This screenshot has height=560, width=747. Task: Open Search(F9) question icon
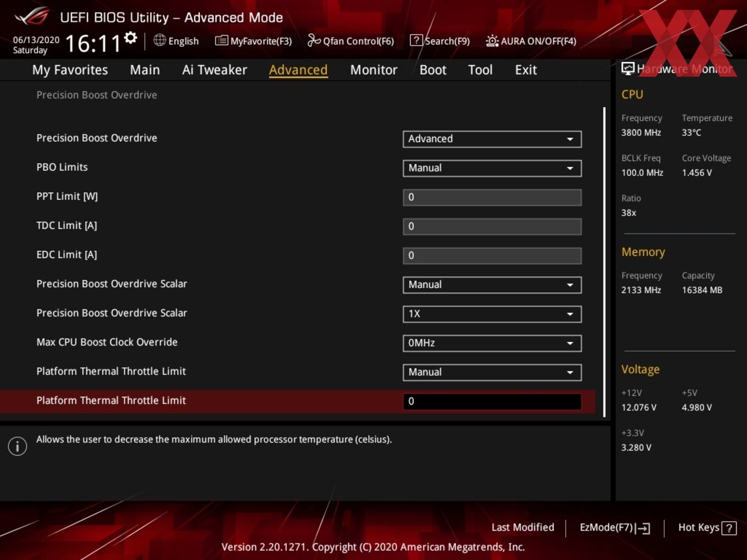416,40
